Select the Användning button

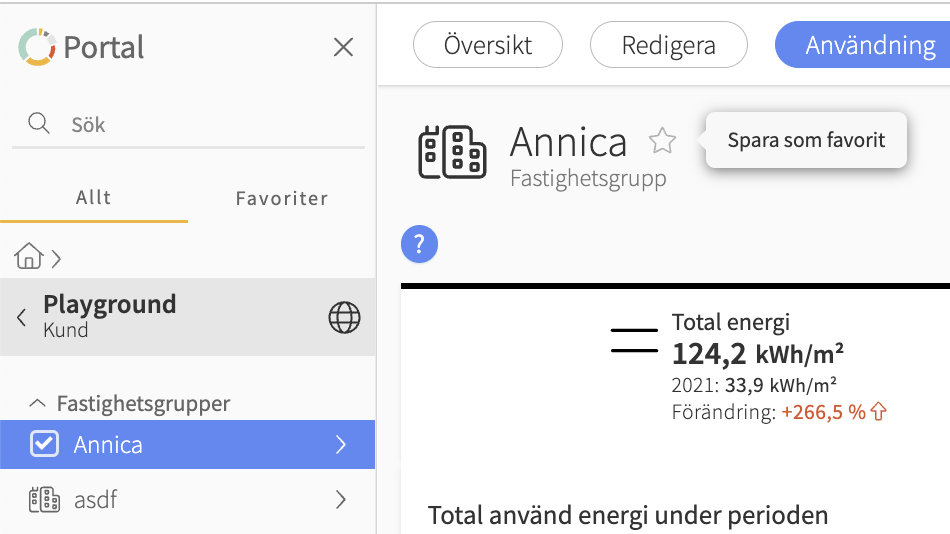point(865,45)
